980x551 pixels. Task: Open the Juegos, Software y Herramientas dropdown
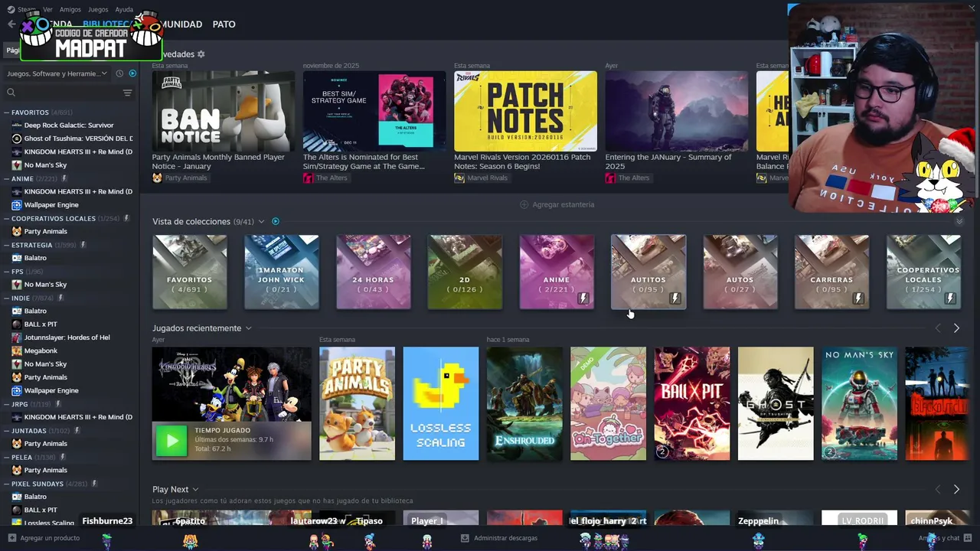[x=57, y=73]
